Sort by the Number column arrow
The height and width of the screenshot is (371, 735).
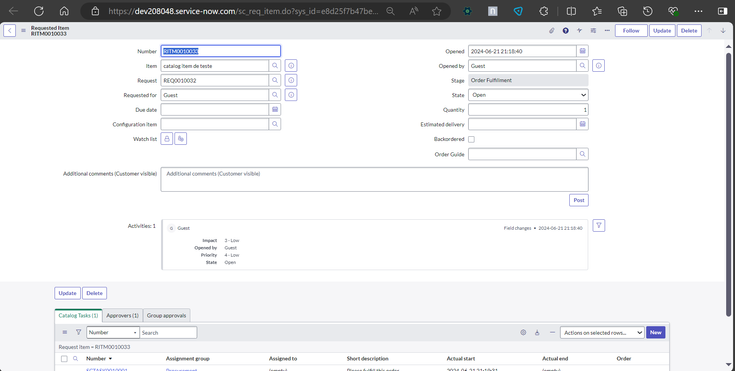click(110, 358)
